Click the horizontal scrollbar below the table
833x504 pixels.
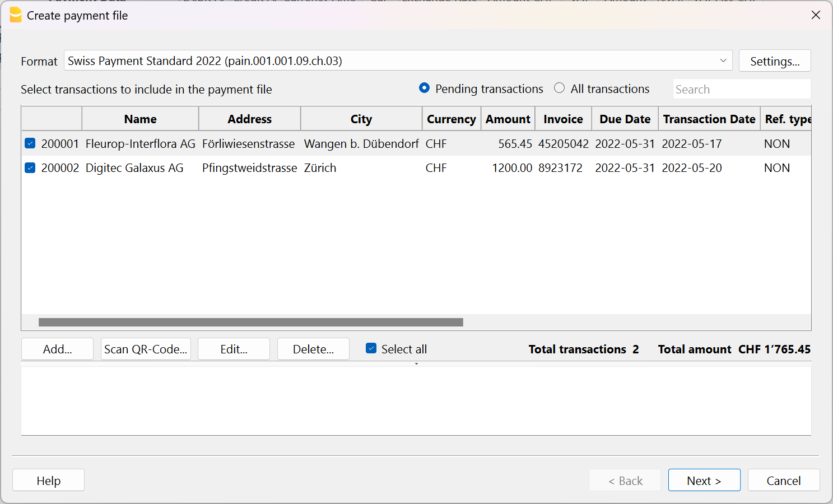(250, 322)
